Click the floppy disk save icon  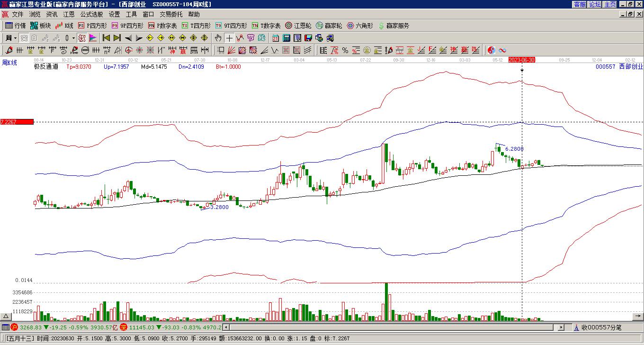(x=308, y=38)
